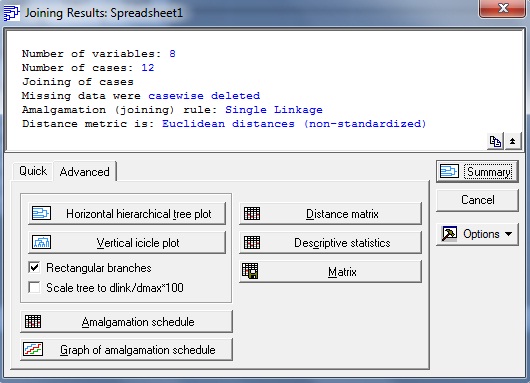Open the Vertical icicle plot
530x383 pixels.
coord(127,243)
